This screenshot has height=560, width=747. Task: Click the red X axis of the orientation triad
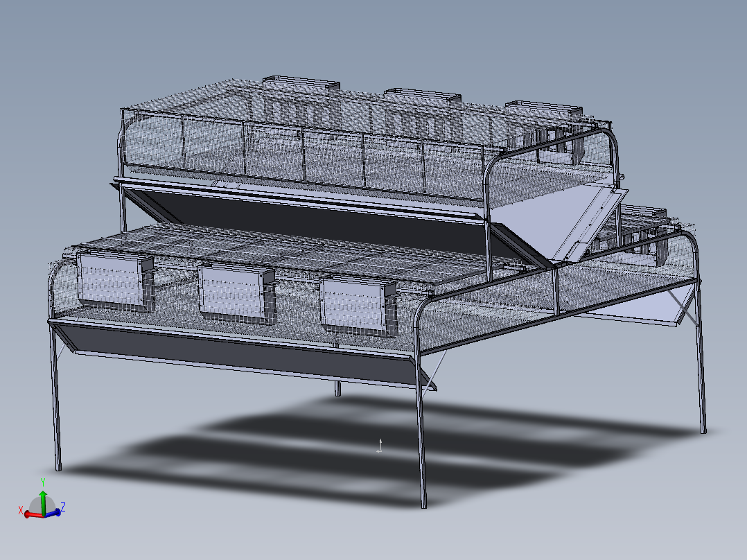[x=33, y=514]
